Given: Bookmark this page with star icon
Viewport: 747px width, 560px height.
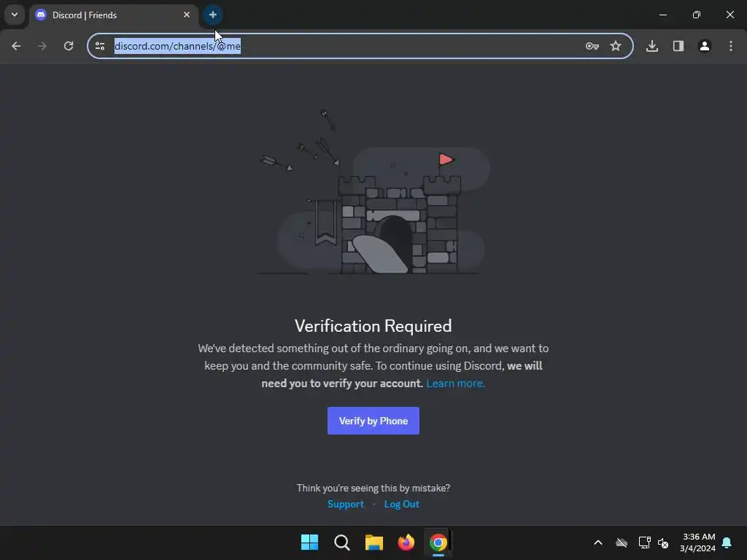Looking at the screenshot, I should [616, 46].
